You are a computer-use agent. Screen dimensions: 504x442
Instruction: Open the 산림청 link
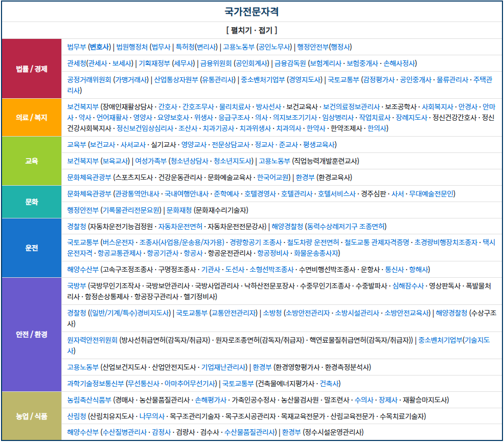point(77,416)
